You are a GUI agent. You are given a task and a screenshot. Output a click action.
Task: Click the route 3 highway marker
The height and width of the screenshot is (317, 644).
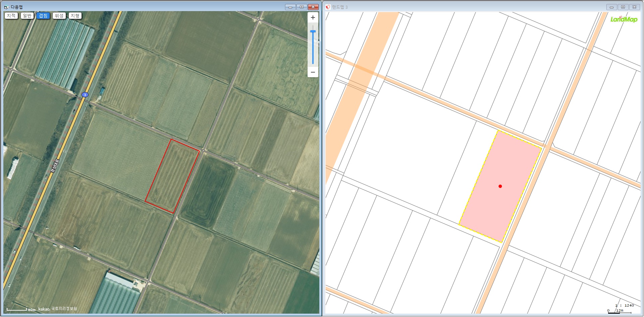point(85,95)
